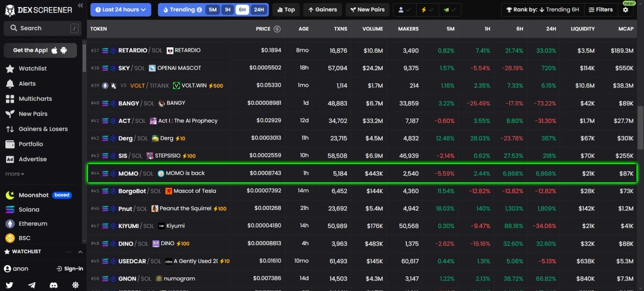Screen dimensions: 644x291
Task: Open Portfolio wallet icon
Action: pyautogui.click(x=10, y=144)
